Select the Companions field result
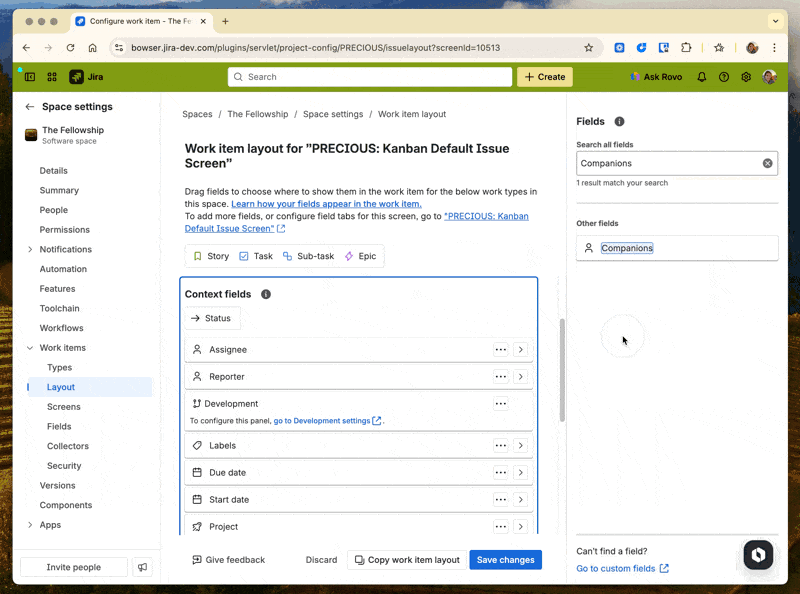Image resolution: width=800 pixels, height=594 pixels. click(677, 248)
